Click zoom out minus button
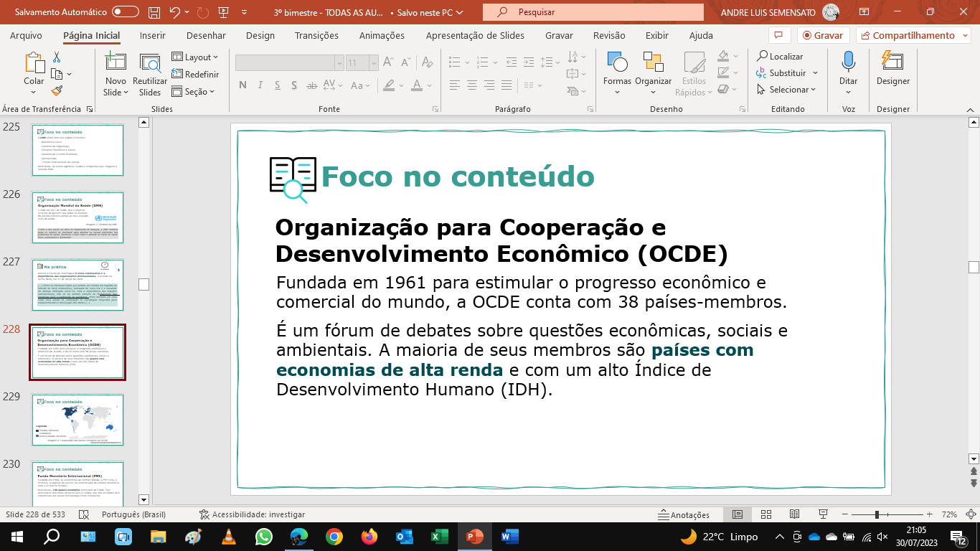 point(845,514)
